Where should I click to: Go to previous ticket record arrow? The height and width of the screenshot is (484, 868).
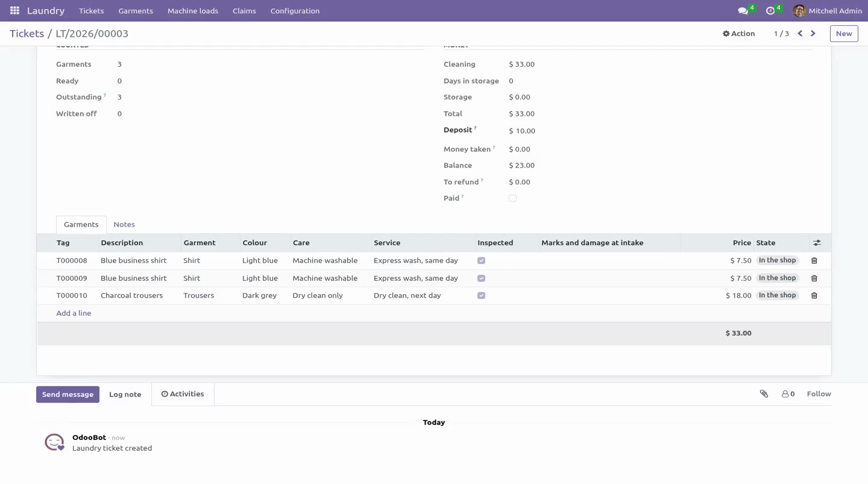800,34
